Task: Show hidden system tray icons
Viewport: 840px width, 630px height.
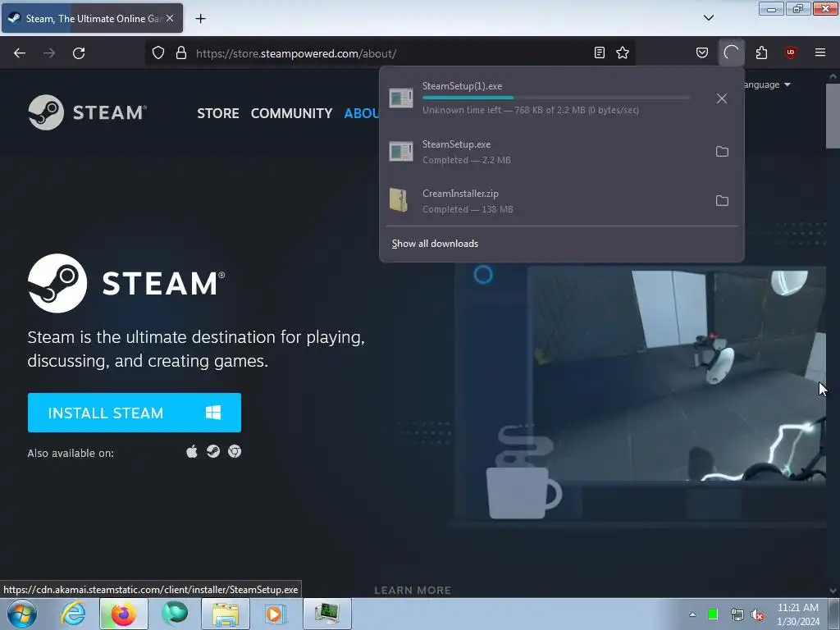Action: [692, 614]
